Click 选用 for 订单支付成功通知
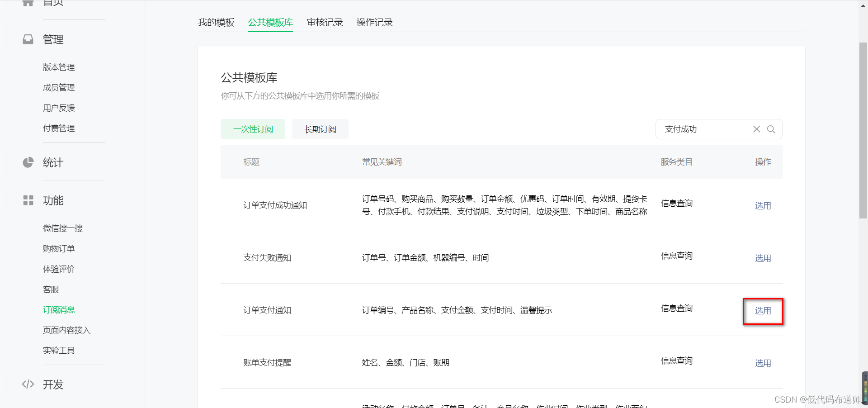 tap(763, 206)
